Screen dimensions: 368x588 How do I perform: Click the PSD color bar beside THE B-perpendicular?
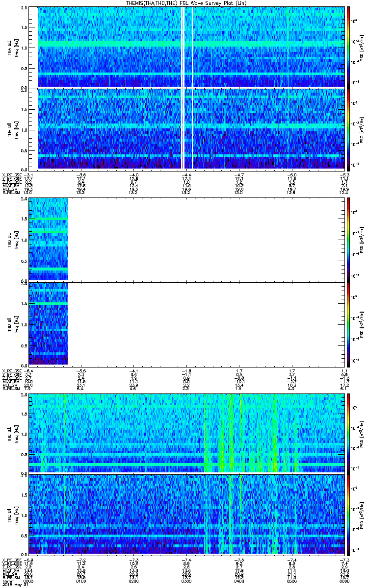pos(348,433)
